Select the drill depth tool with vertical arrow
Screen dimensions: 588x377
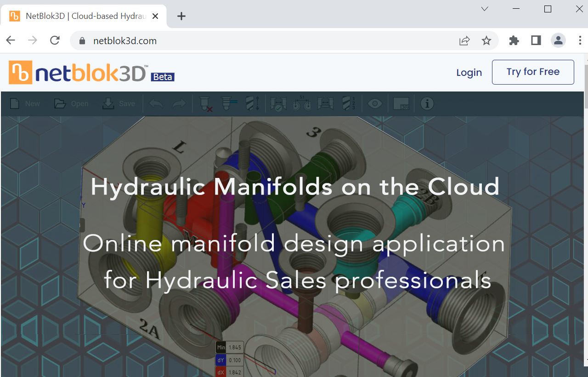(253, 103)
